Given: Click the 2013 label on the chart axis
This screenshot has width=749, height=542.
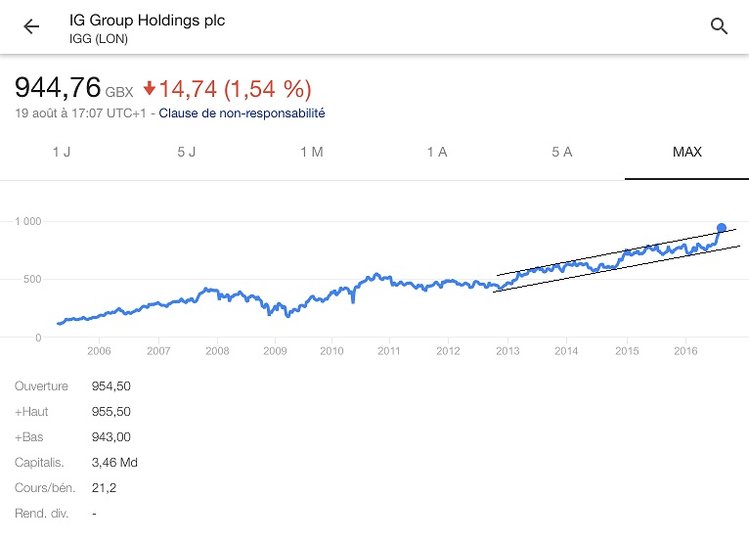Looking at the screenshot, I should 507,351.
